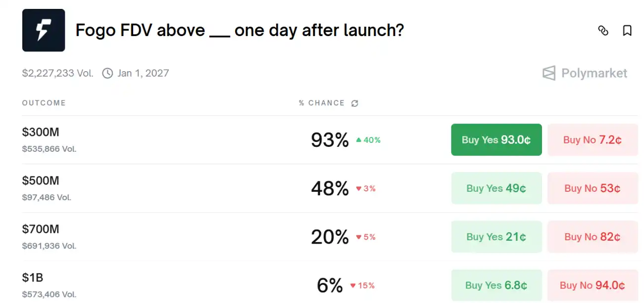Buy Yes at 49¢ for $500M outcome
Image resolution: width=644 pixels, height=303 pixels.
[496, 188]
